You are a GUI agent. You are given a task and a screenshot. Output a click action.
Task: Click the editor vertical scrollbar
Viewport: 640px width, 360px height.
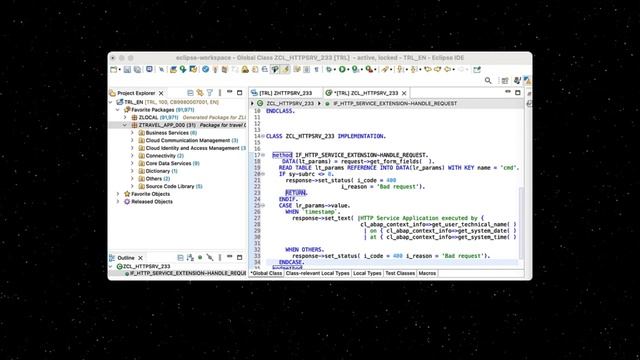(521, 222)
